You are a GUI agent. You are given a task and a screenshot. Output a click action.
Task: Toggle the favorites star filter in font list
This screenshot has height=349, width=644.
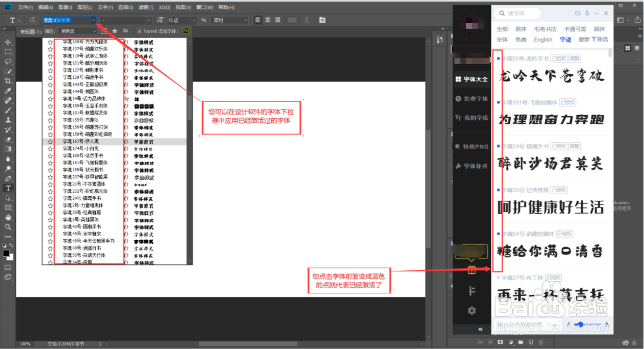115,31
